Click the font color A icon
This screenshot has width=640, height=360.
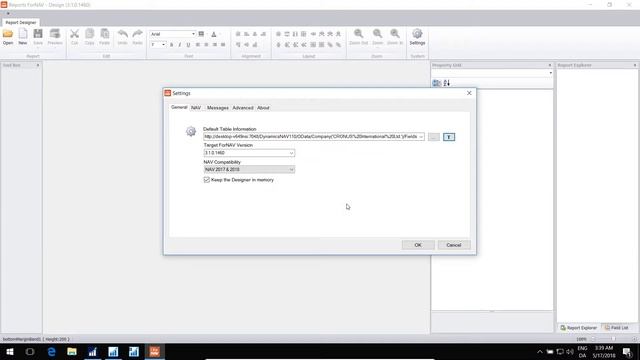tap(213, 34)
